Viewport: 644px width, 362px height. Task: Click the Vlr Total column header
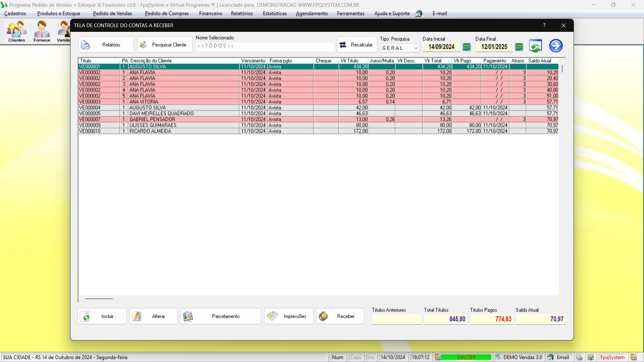pos(437,61)
